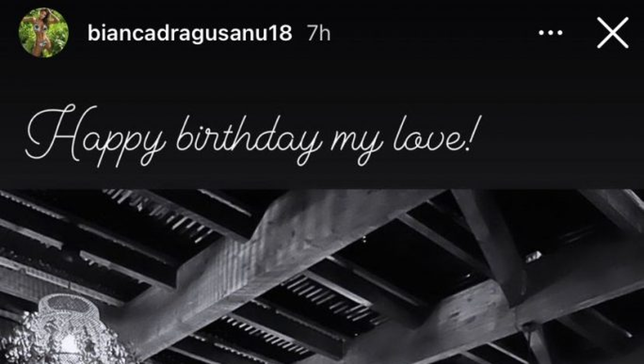Close the story with the X icon
The width and height of the screenshot is (644, 364).
(612, 33)
